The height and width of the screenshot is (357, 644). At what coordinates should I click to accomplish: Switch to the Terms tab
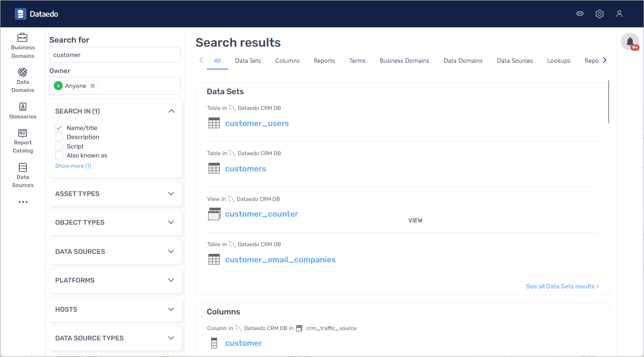(357, 61)
